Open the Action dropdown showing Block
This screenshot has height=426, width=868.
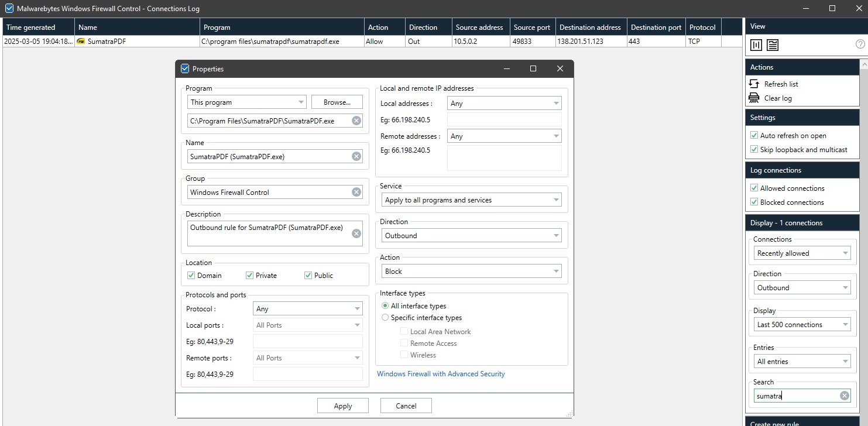tap(471, 271)
